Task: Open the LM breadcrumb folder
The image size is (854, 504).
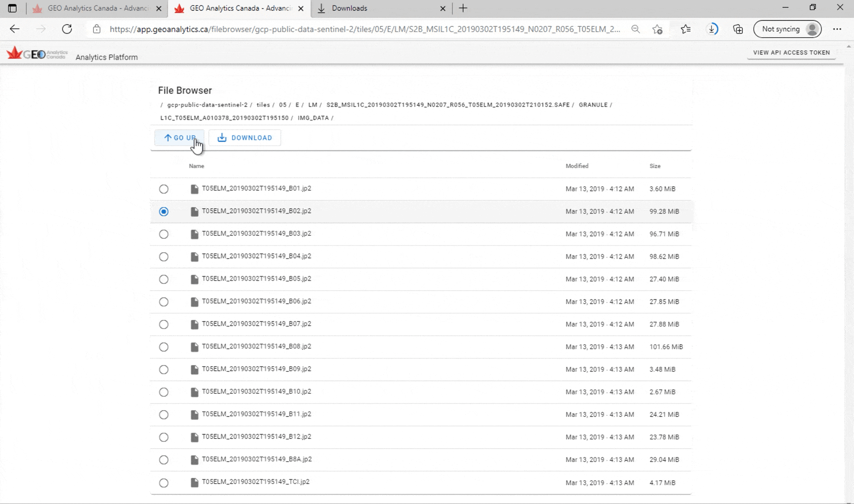Action: 313,105
